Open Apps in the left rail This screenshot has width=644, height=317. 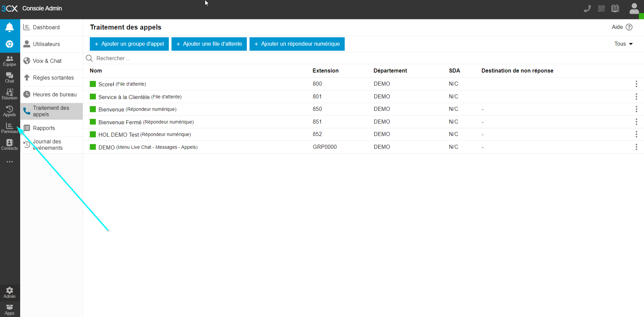[10, 310]
